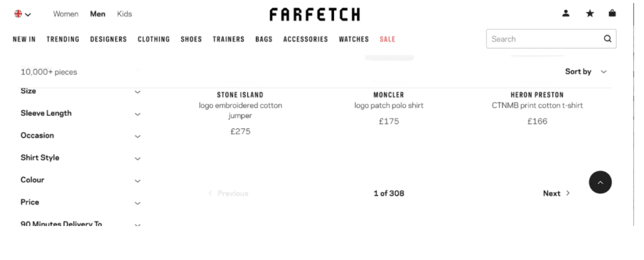Screen dimensions: 644x260
Task: Focus the Search input field
Action: coord(544,39)
